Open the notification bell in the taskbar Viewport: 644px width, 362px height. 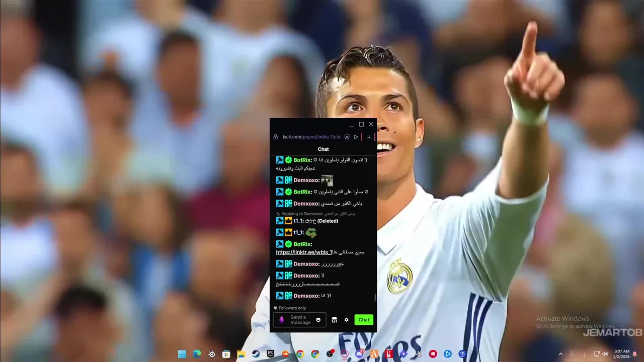click(635, 354)
